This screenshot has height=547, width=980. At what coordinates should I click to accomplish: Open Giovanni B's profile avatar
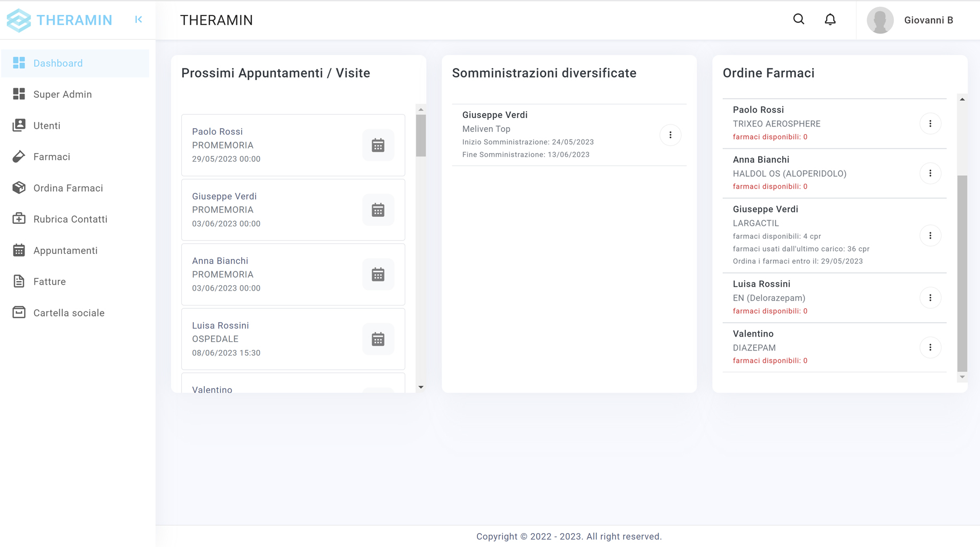pos(880,20)
